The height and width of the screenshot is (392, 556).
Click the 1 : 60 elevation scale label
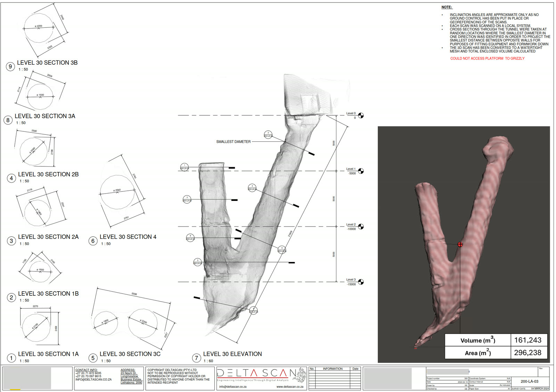(x=208, y=361)
